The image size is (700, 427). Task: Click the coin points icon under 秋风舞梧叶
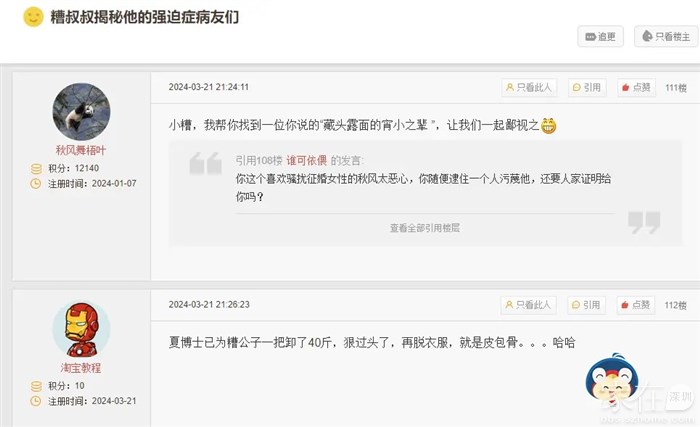36,169
